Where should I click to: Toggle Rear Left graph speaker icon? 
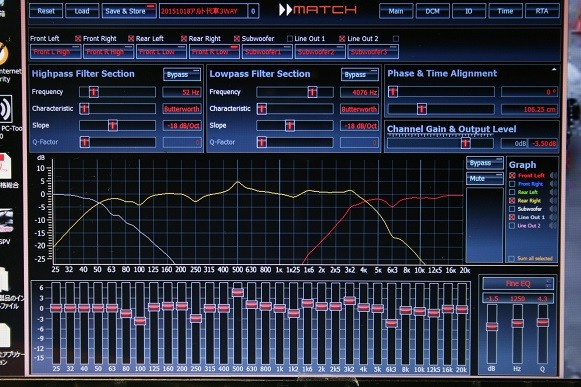[553, 192]
